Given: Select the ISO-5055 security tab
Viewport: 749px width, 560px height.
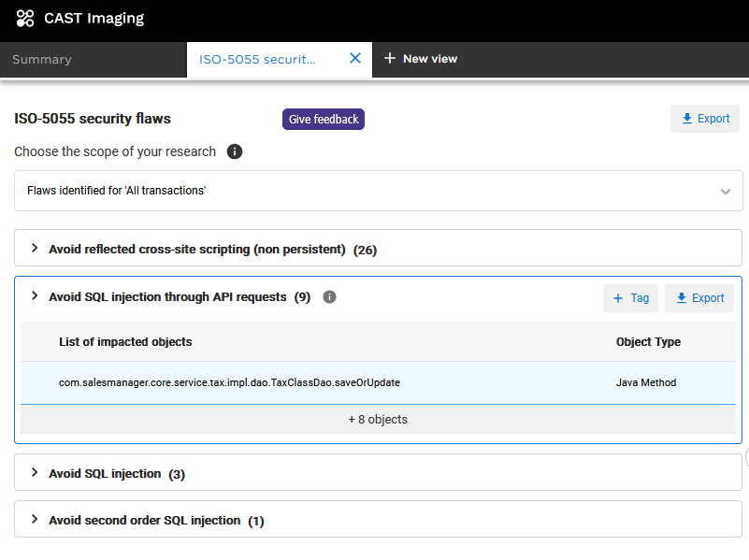Looking at the screenshot, I should coord(257,59).
